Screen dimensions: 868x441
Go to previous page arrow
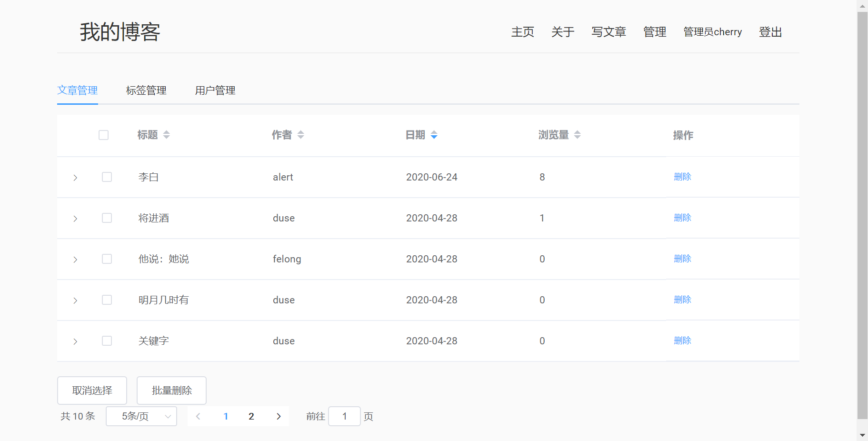pos(198,416)
